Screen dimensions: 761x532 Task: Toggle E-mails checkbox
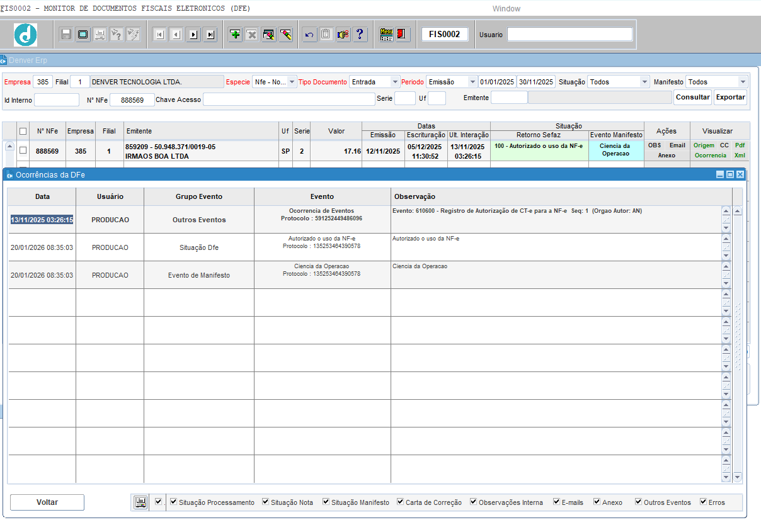(557, 502)
